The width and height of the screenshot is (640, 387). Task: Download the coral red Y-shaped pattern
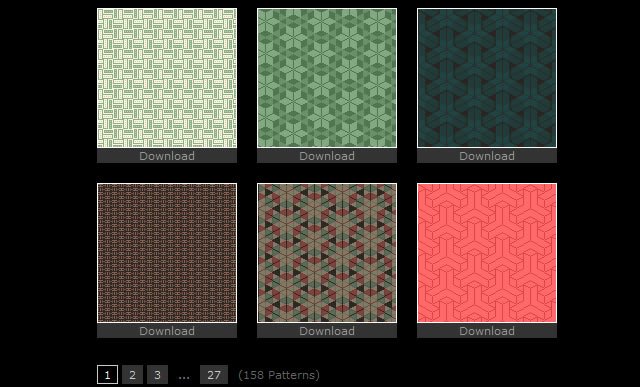[x=487, y=331]
